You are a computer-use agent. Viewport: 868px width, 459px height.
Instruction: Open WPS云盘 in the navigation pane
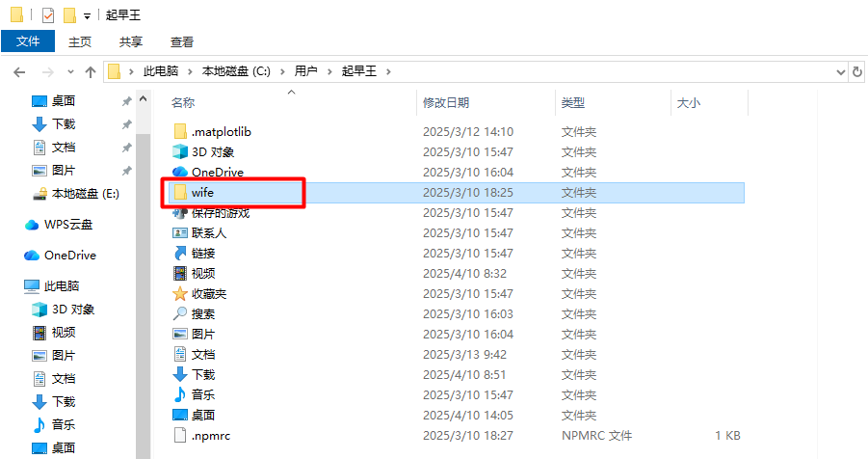(x=68, y=225)
